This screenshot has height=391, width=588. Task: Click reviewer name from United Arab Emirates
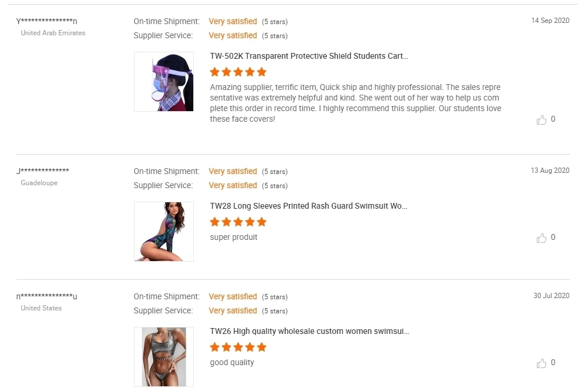coord(47,22)
